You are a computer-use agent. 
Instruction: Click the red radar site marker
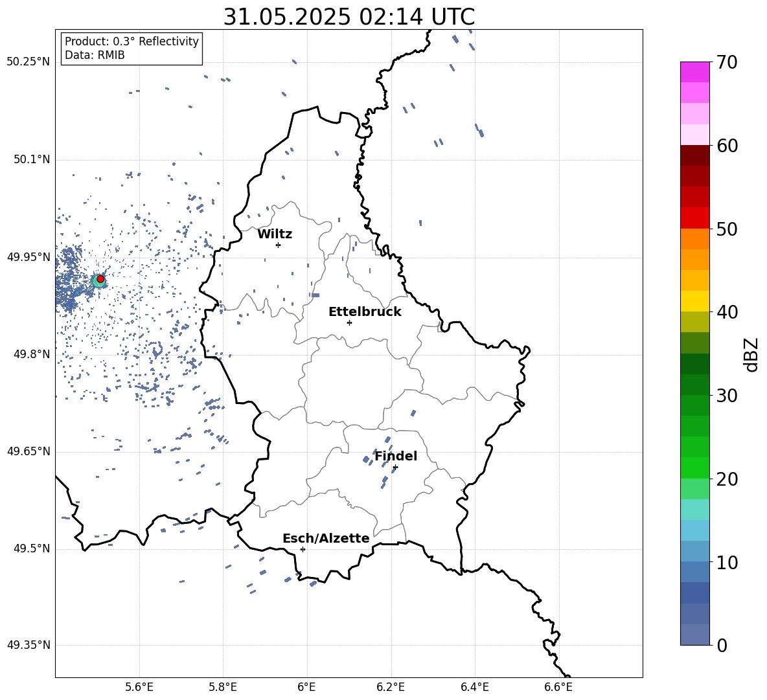pos(100,279)
